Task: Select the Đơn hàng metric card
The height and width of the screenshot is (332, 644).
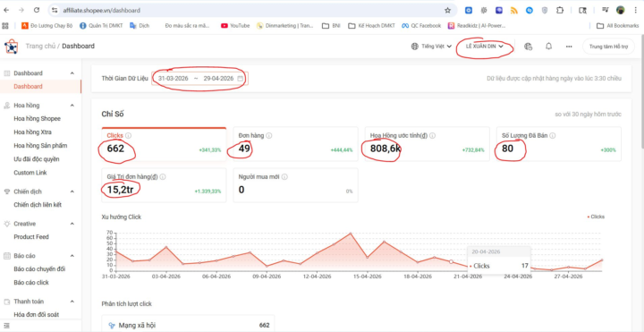Action: [295, 144]
